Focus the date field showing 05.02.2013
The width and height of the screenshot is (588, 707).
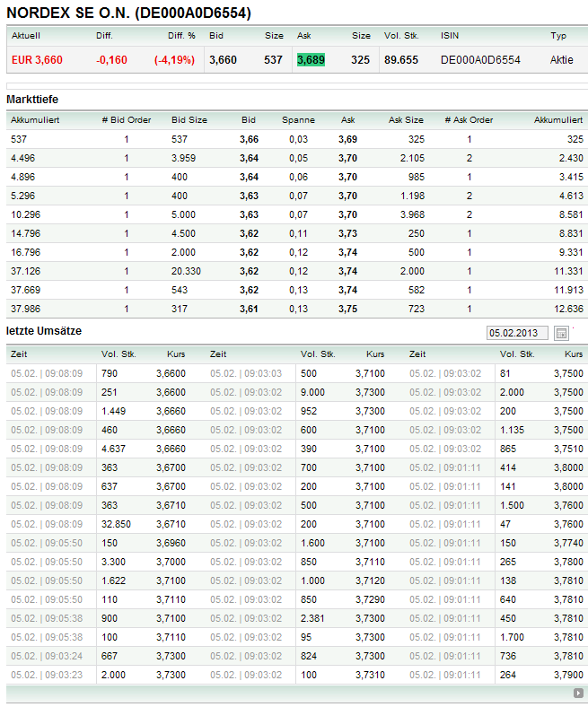point(517,333)
